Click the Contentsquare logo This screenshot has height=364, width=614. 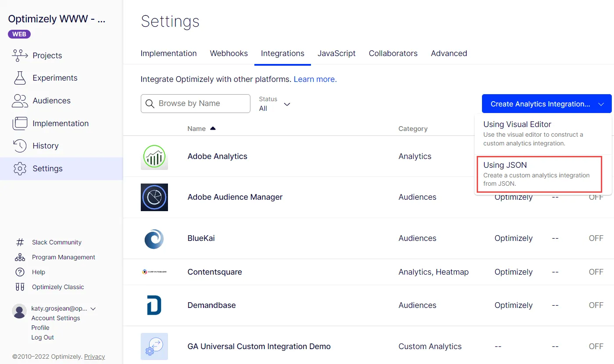pos(154,272)
